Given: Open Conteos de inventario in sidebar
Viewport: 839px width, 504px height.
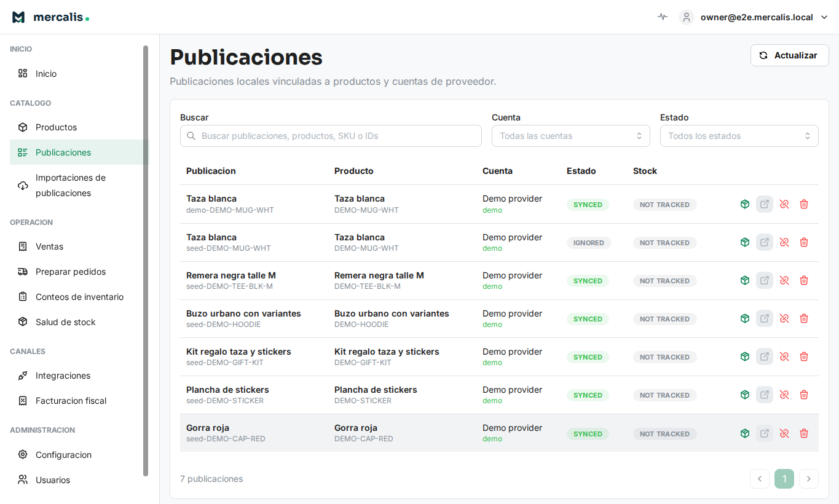Looking at the screenshot, I should click(79, 297).
